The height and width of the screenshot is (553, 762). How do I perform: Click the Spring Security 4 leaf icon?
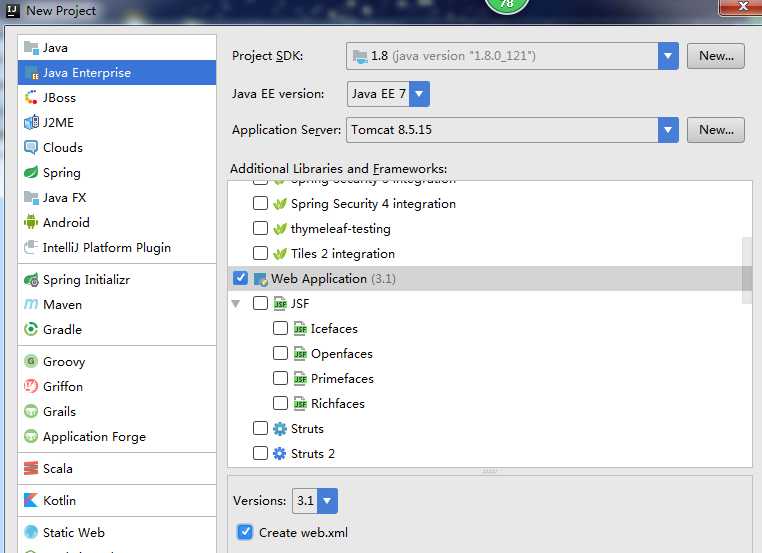tap(280, 204)
